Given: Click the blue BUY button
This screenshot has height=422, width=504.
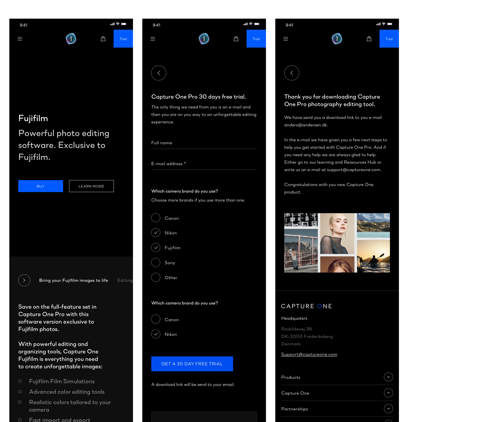Looking at the screenshot, I should [41, 186].
